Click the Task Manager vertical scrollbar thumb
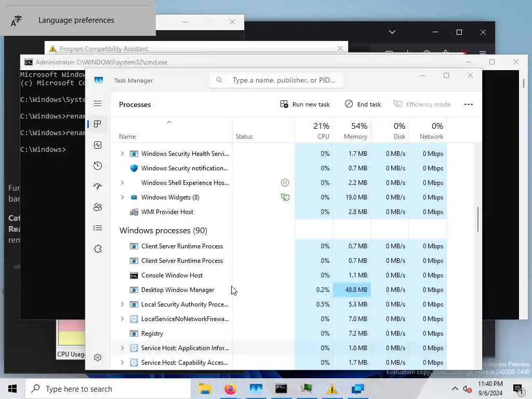Screen dimensions: 532x399 pos(478,219)
